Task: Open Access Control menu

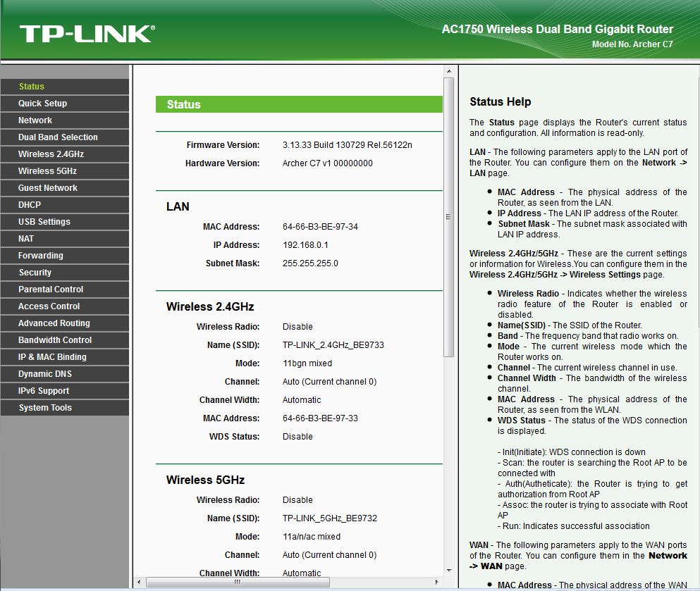Action: point(65,306)
